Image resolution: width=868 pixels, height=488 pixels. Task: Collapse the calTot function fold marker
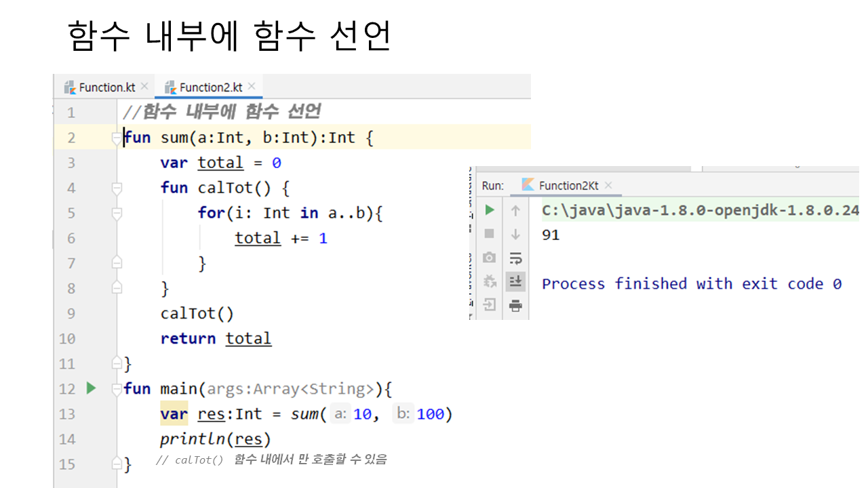point(117,188)
